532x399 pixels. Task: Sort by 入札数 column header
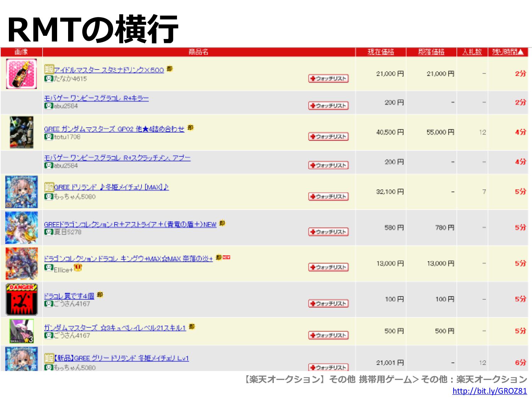[472, 52]
